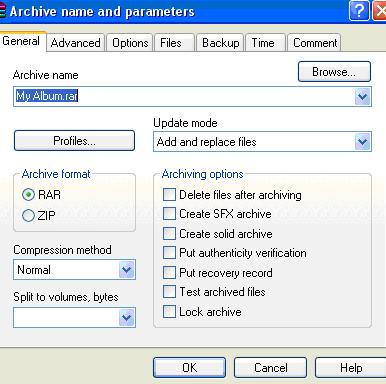Expand the Archive name dropdown arrow
386x384 pixels.
tap(362, 97)
